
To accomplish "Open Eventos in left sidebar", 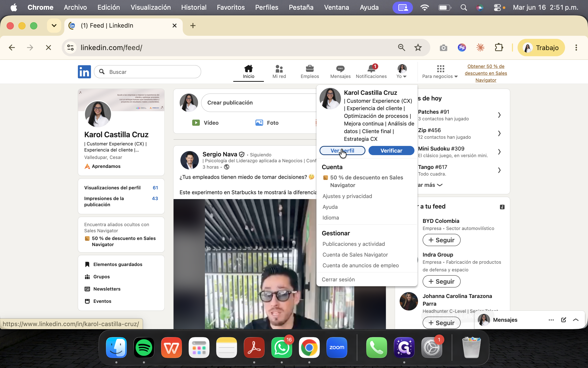I will coord(98,301).
